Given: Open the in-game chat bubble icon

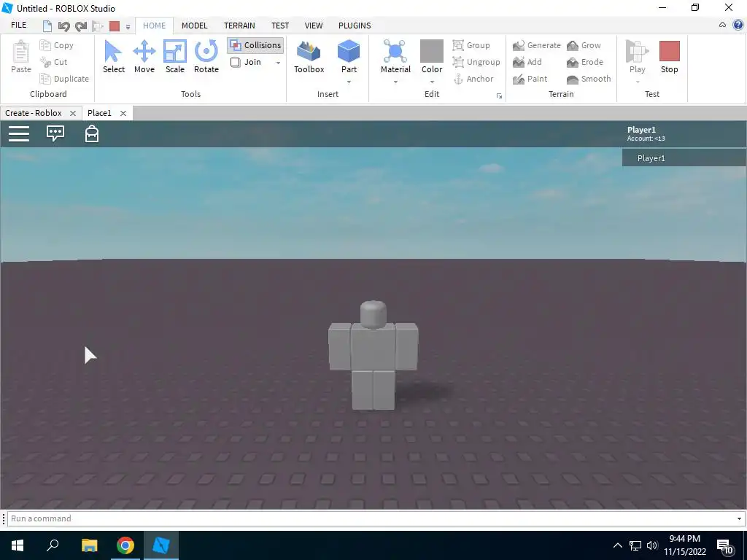Looking at the screenshot, I should pos(55,133).
